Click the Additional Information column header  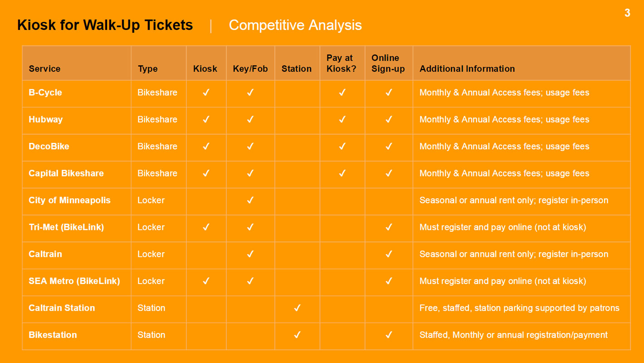point(467,69)
